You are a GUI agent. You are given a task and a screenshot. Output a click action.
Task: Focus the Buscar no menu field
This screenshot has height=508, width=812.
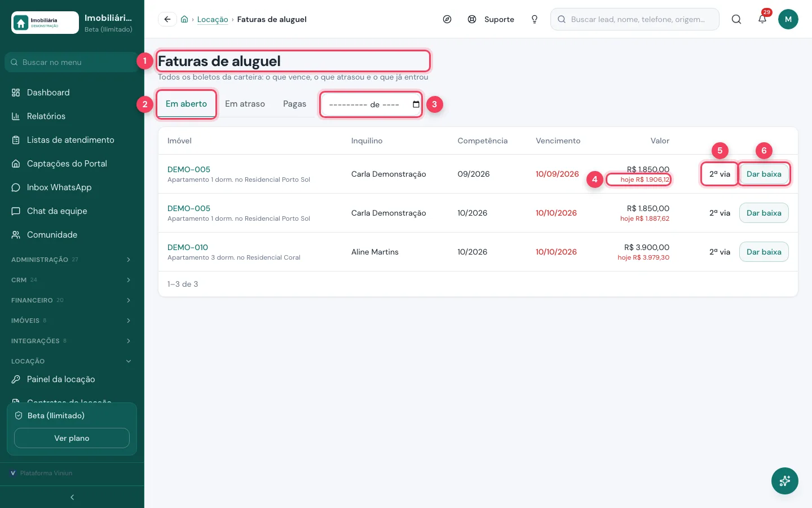click(x=72, y=62)
